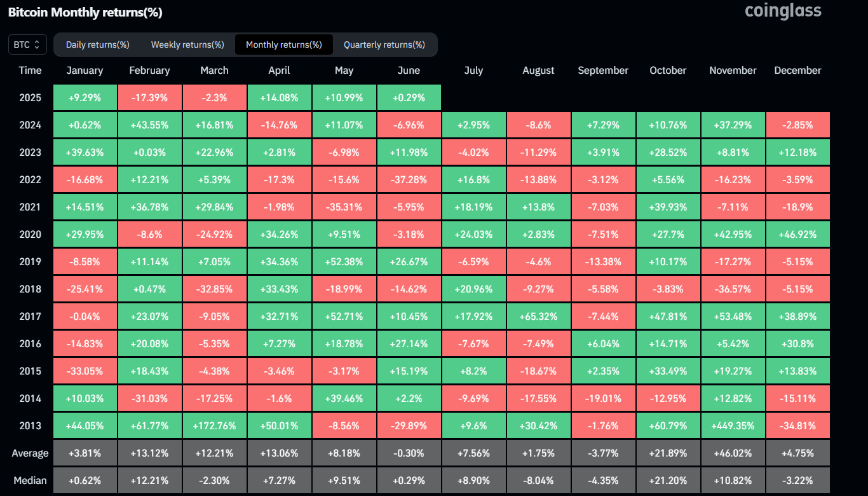Image resolution: width=868 pixels, height=496 pixels.
Task: Switch to the Weekly returns(%) tab
Action: [x=187, y=45]
